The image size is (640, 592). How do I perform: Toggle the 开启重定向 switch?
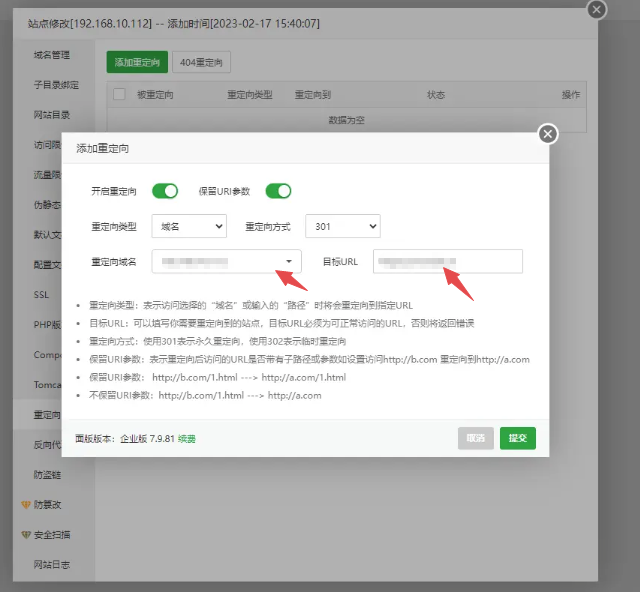point(165,191)
